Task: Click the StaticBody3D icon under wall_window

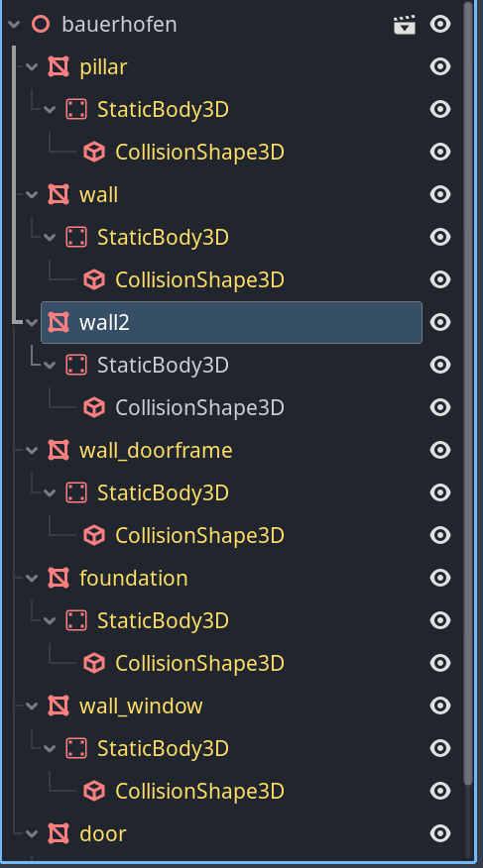Action: [x=76, y=748]
